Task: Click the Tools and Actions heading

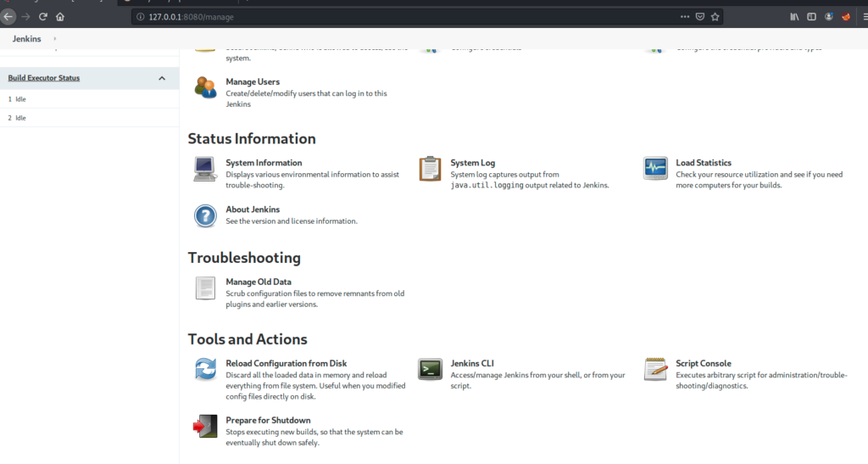Action: tap(248, 338)
